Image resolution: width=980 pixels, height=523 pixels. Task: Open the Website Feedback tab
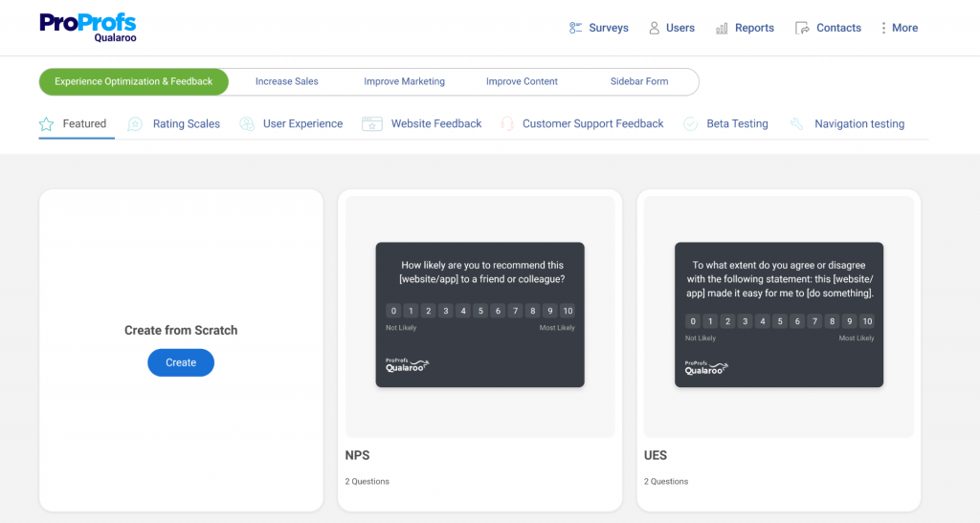click(422, 124)
